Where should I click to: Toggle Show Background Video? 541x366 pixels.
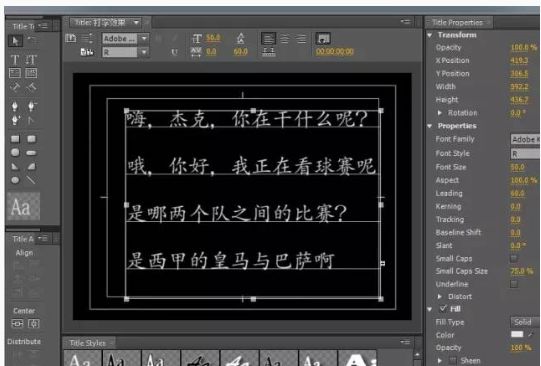point(323,38)
